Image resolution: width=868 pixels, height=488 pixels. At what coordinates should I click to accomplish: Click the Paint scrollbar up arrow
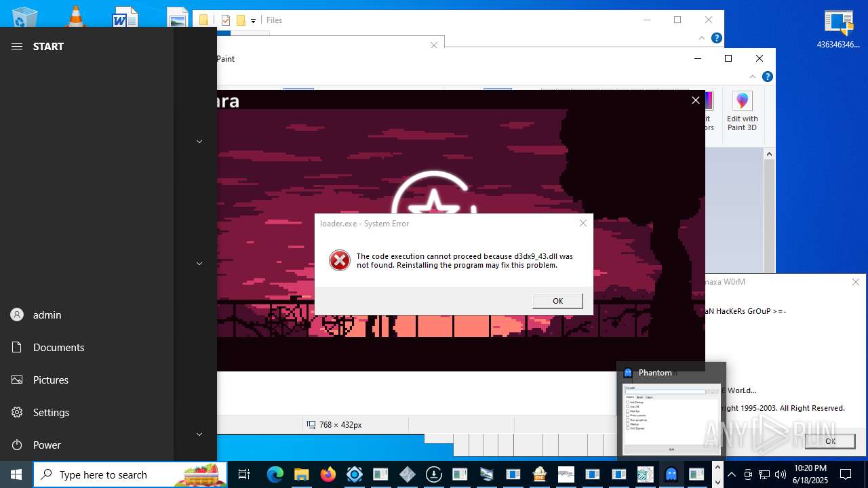(769, 155)
